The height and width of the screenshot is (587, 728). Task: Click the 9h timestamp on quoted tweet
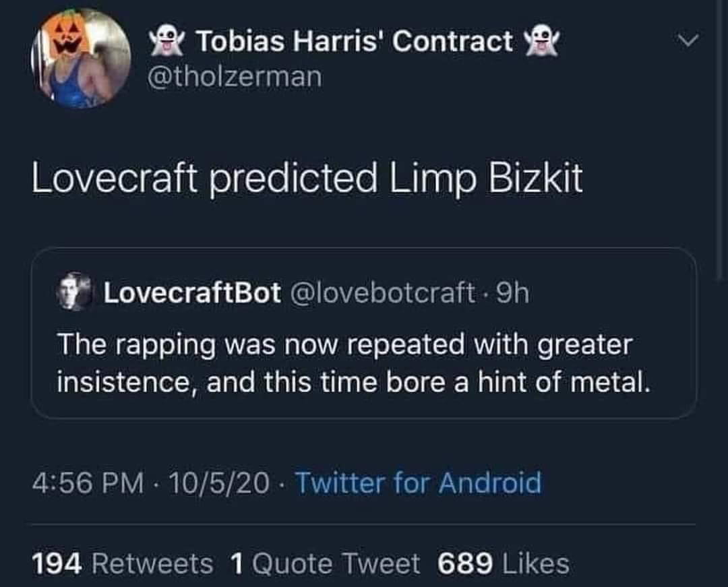[512, 292]
